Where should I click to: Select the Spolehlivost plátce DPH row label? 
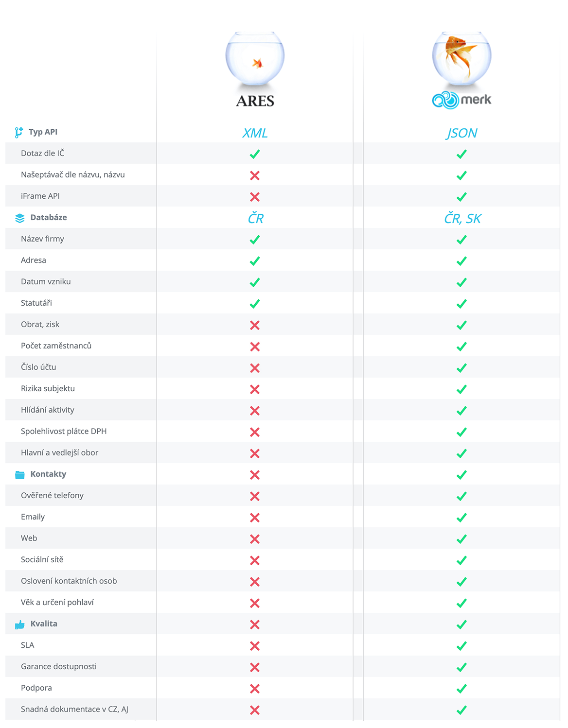coord(64,432)
